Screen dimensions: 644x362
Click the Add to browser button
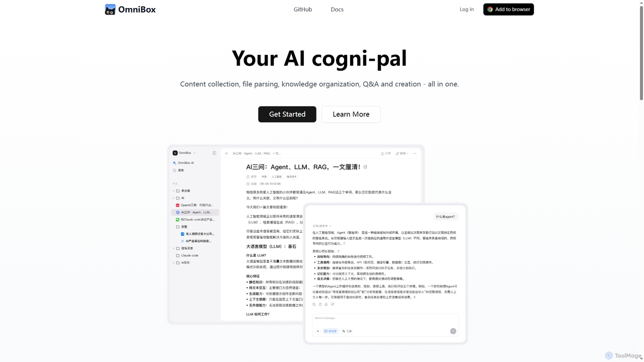coord(509,10)
